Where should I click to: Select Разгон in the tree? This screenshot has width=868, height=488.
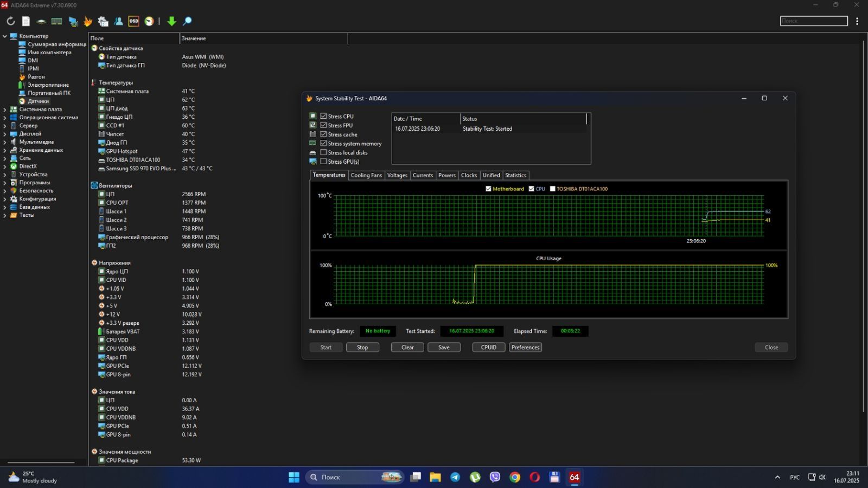click(36, 77)
